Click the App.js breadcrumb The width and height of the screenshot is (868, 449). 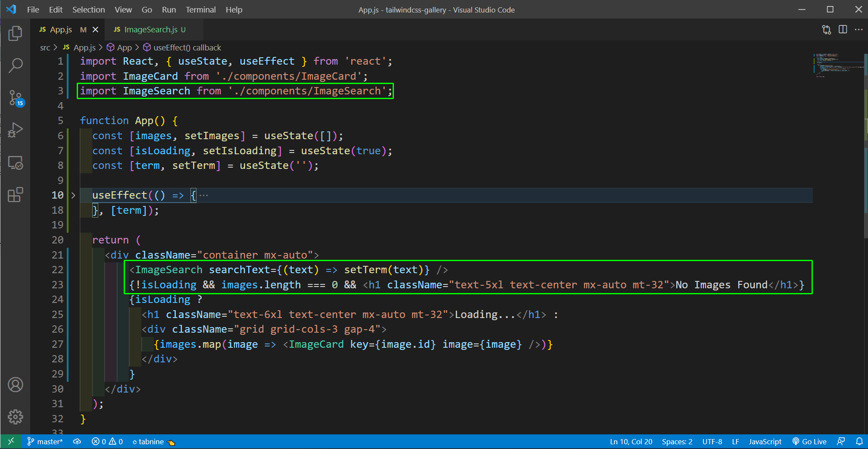(x=80, y=47)
